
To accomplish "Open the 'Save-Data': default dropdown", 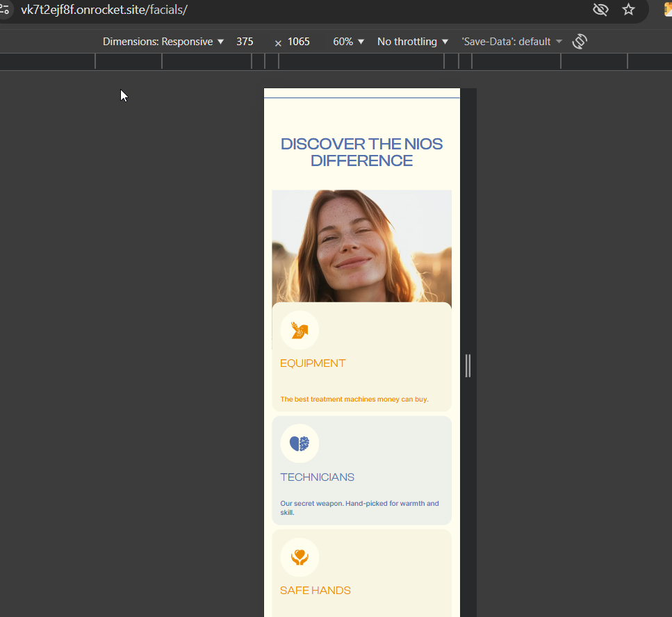I will (x=511, y=42).
